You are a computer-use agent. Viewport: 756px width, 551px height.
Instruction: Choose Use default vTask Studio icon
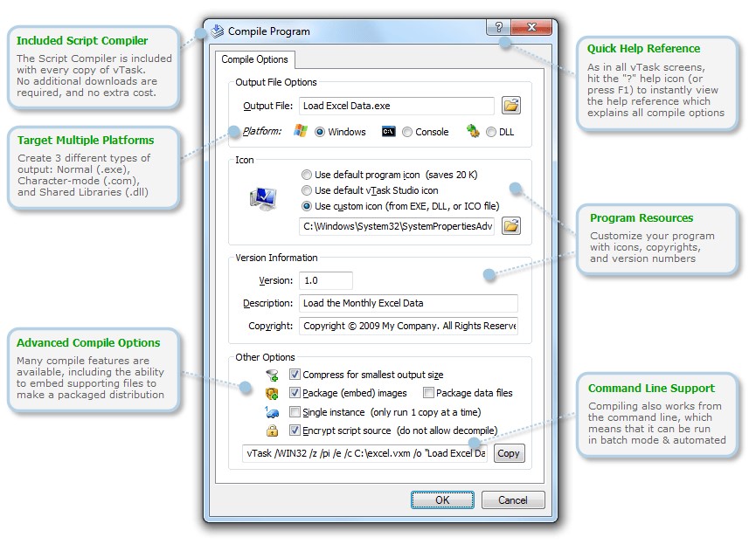pos(307,190)
